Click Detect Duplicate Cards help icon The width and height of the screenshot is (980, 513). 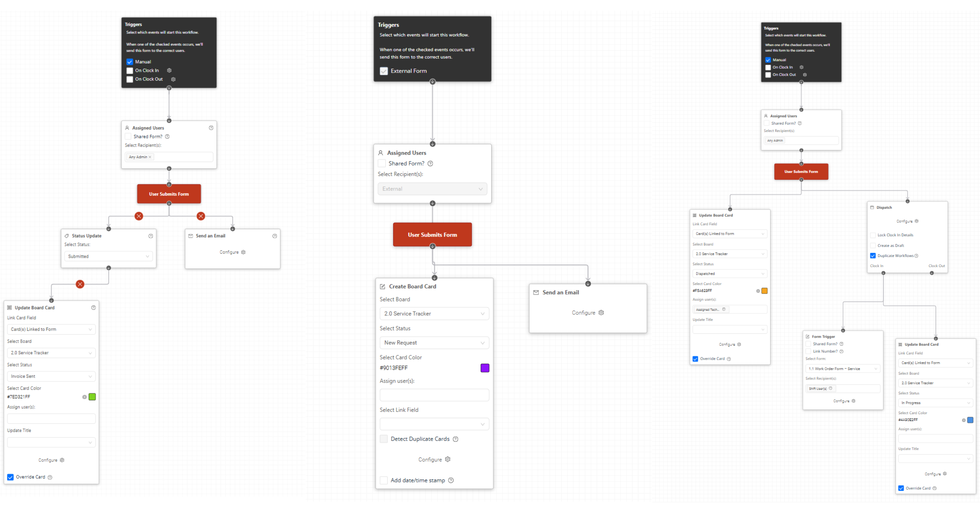click(456, 439)
